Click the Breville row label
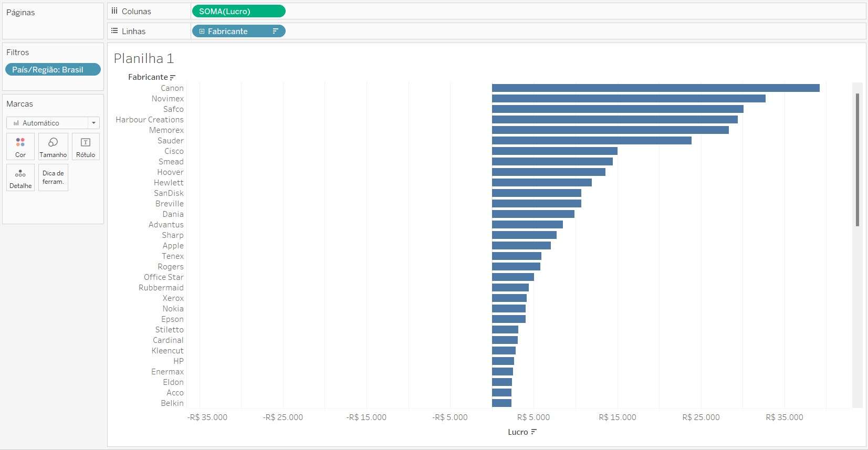Image resolution: width=868 pixels, height=450 pixels. (170, 204)
